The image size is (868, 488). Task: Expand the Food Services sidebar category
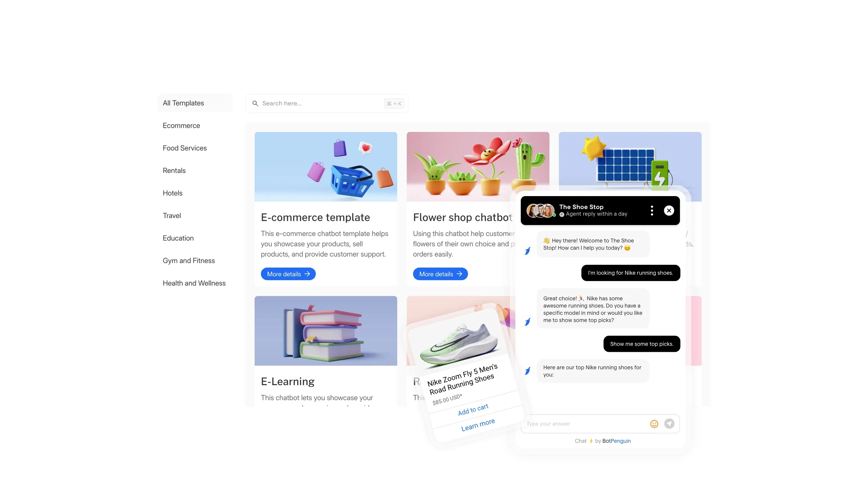point(184,148)
